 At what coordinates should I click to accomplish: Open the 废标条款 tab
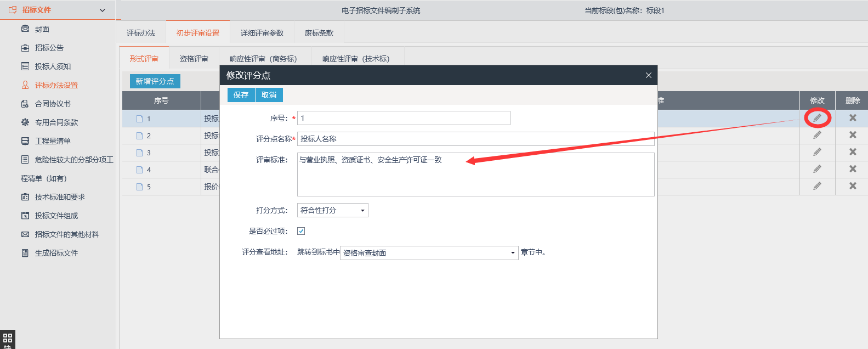[x=319, y=33]
